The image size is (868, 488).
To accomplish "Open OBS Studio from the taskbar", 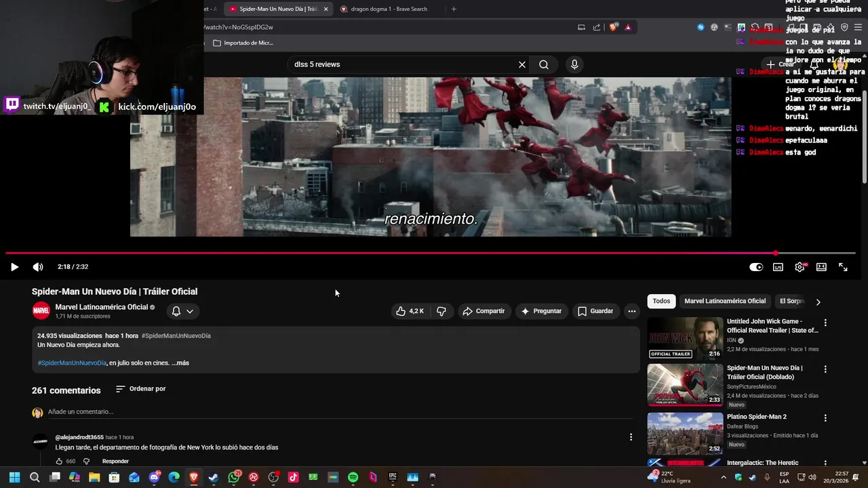I will click(273, 477).
